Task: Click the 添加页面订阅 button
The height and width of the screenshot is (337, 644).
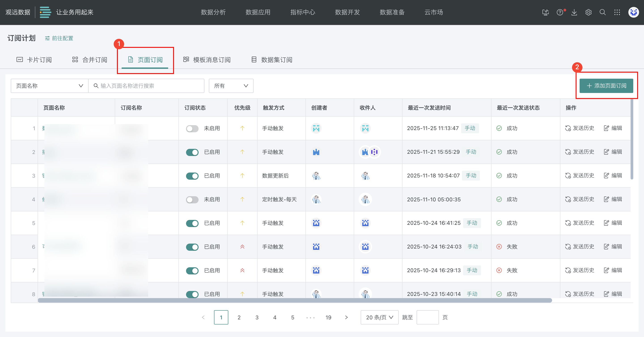Action: click(606, 86)
